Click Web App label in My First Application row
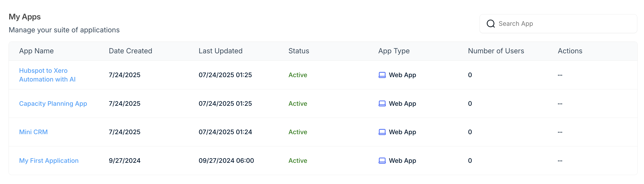The width and height of the screenshot is (644, 184). [x=402, y=161]
